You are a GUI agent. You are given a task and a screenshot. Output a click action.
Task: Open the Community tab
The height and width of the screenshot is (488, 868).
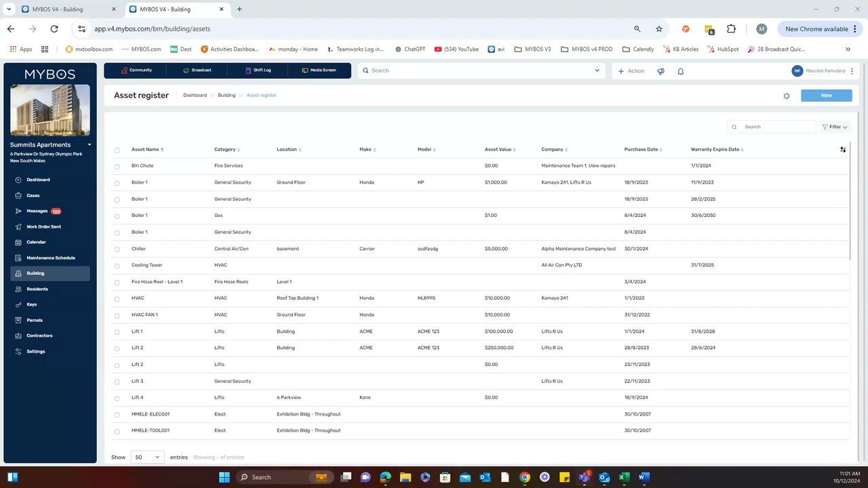pyautogui.click(x=136, y=70)
